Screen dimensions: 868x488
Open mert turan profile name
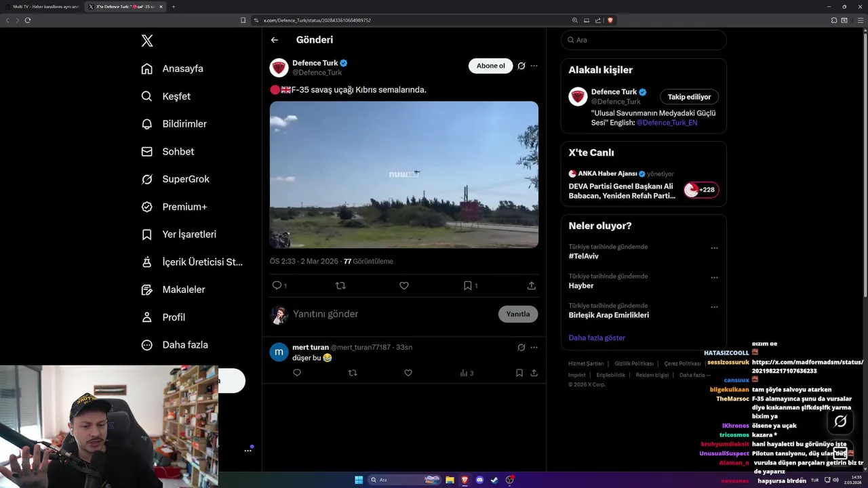click(x=311, y=347)
